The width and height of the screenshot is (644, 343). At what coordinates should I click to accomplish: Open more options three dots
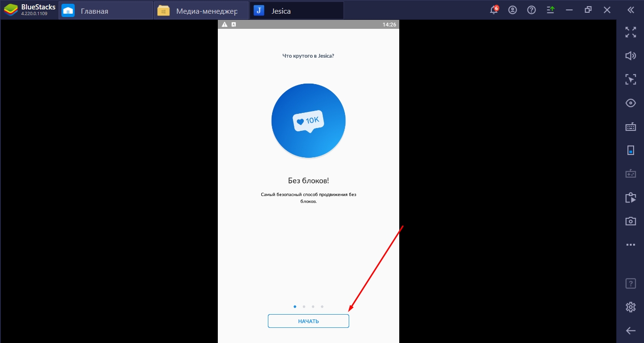(630, 245)
